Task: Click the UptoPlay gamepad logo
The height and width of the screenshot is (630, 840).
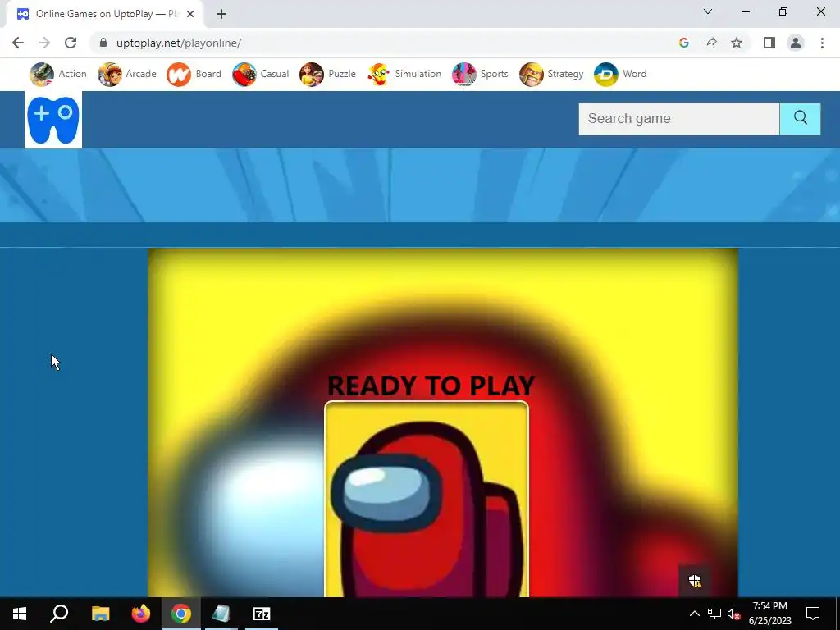Action: click(53, 120)
